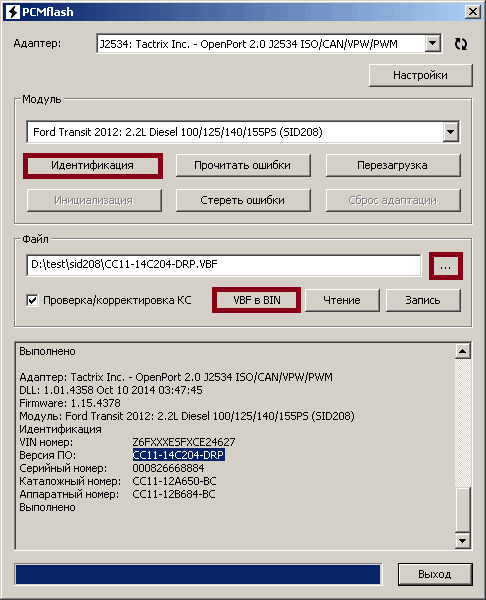Image resolution: width=486 pixels, height=600 pixels.
Task: Select highlighted CC11-14C204-DRP version text in log
Action: pos(178,455)
